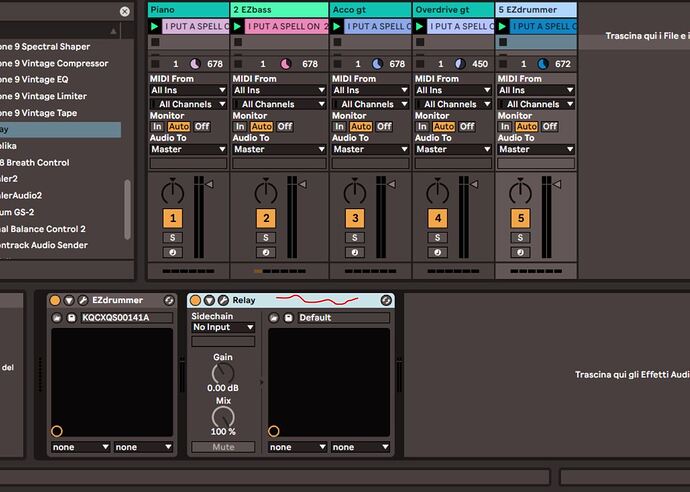Screen dimensions: 690x492
Task: Save EZdrummer preset with disk icon
Action: [71, 317]
